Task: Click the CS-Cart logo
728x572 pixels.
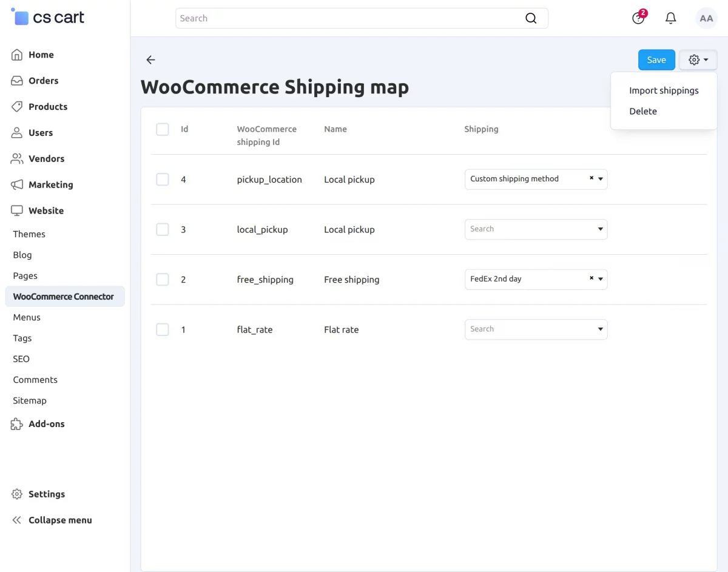Action: coord(48,17)
